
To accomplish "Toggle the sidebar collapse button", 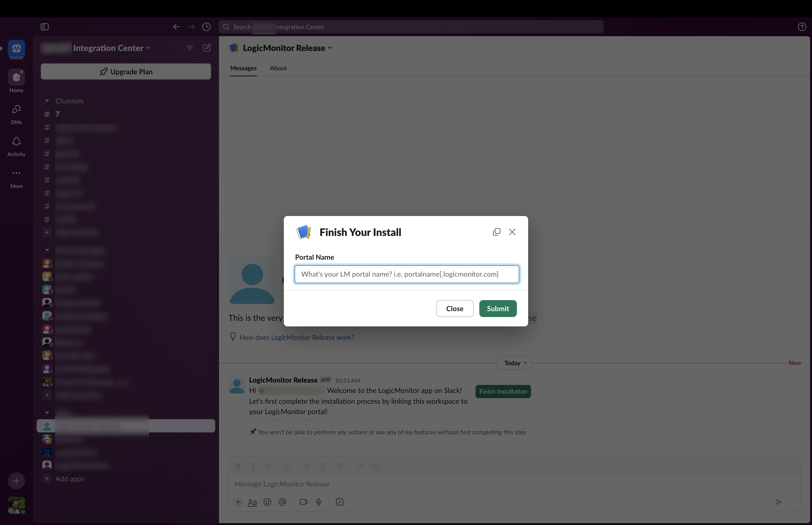I will (x=44, y=27).
